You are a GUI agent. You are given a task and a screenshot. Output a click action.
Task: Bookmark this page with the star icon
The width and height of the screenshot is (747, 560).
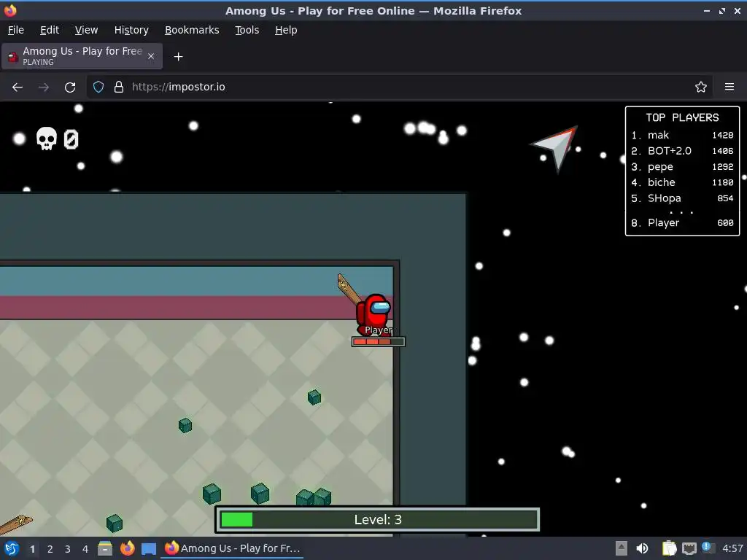point(701,87)
